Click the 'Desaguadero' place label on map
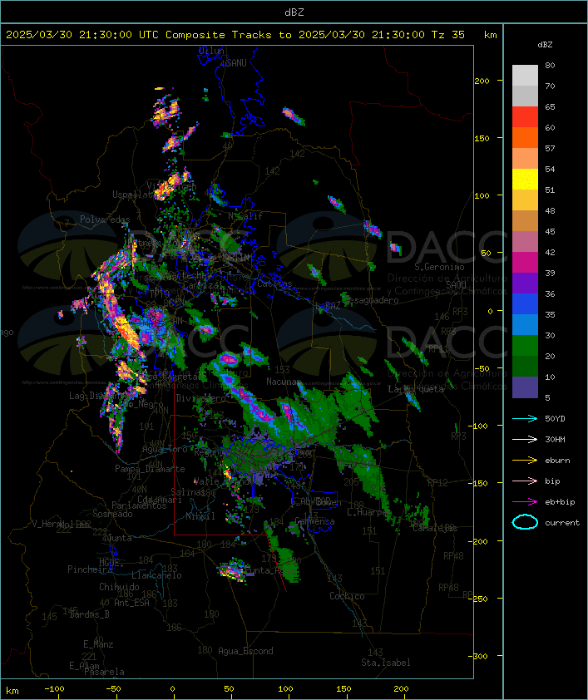The width and height of the screenshot is (588, 700). click(372, 300)
